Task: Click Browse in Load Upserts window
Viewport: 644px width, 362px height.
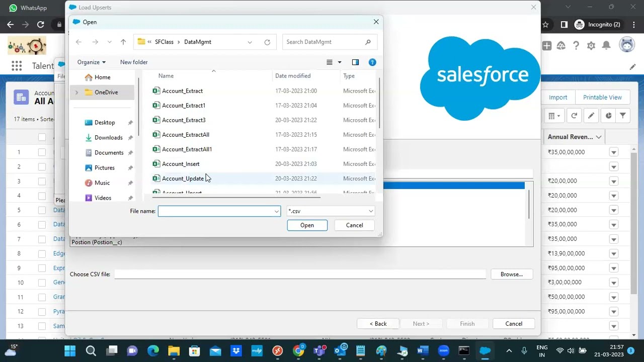Action: 512,275
